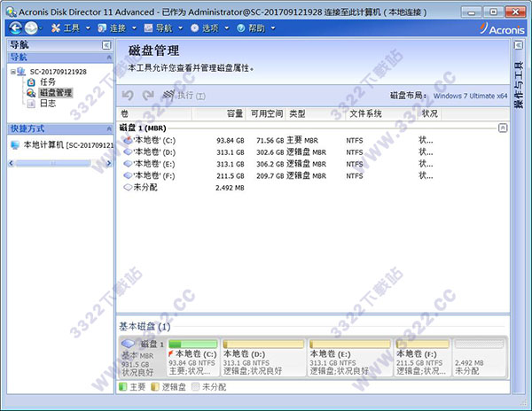Click the right arrow of the shortcuts scrollbar
The width and height of the screenshot is (532, 411).
click(109, 163)
